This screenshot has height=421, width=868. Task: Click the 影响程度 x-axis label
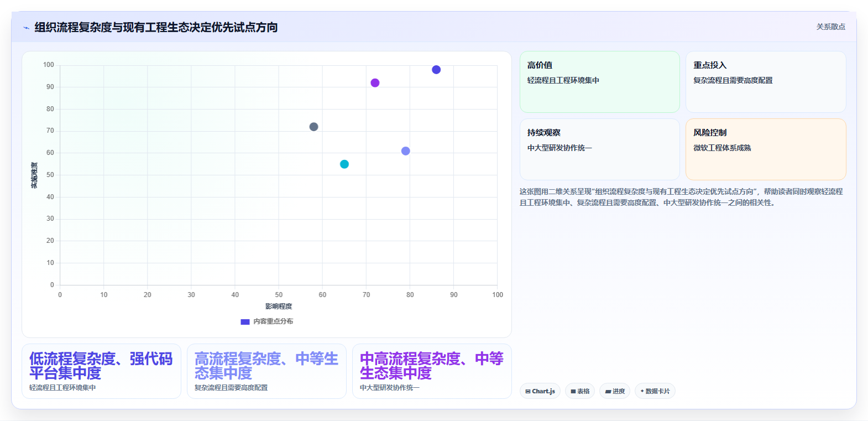coord(279,306)
